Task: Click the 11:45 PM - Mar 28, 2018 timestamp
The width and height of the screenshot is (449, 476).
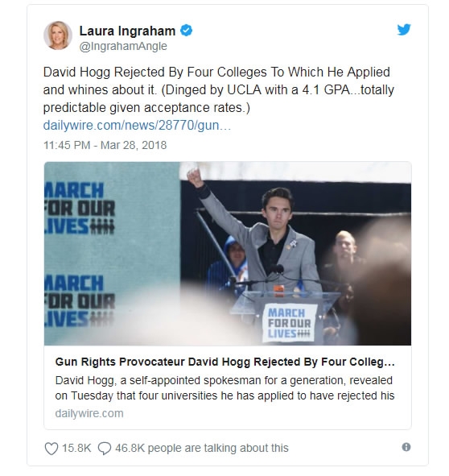Action: 105,145
